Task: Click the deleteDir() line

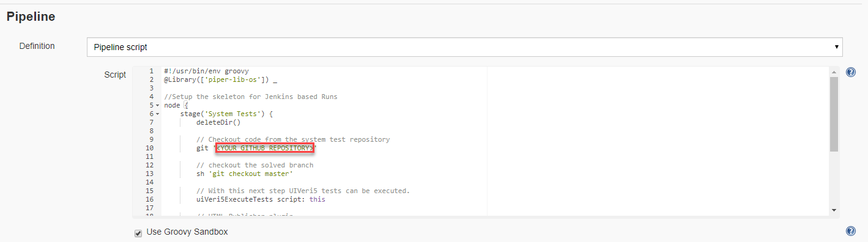Action: click(x=218, y=122)
